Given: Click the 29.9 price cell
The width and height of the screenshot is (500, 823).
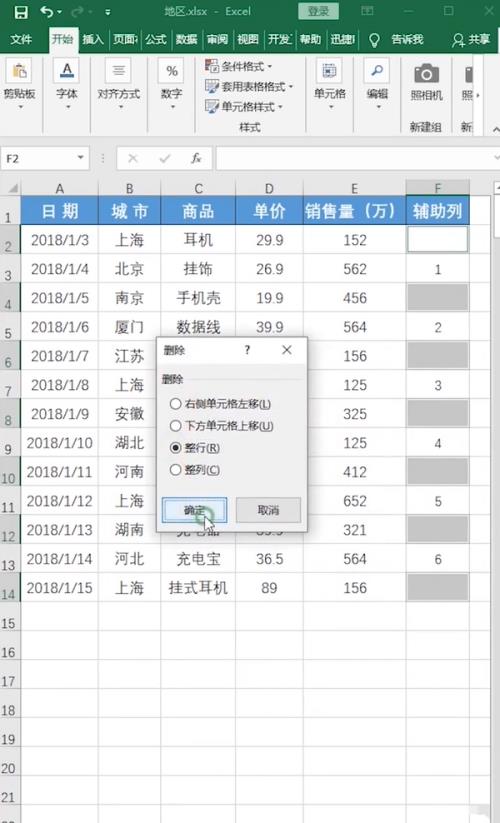Looking at the screenshot, I should click(269, 240).
